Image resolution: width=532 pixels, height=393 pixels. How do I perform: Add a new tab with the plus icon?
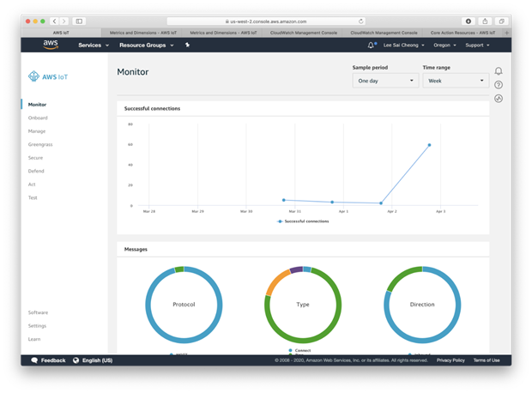pos(506,33)
